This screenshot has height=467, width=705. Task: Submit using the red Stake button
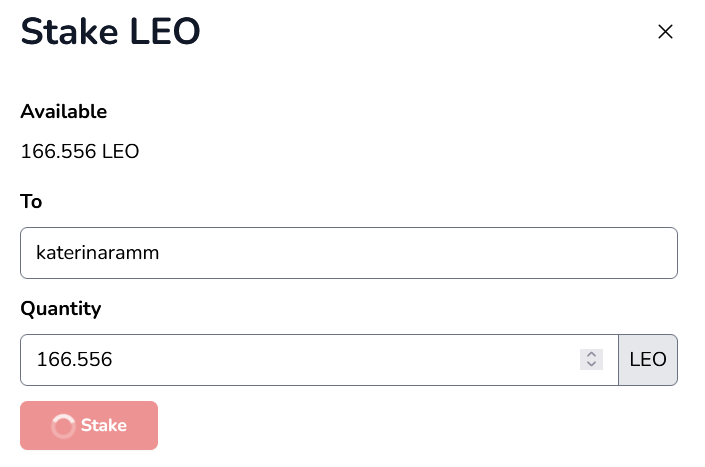tap(89, 426)
